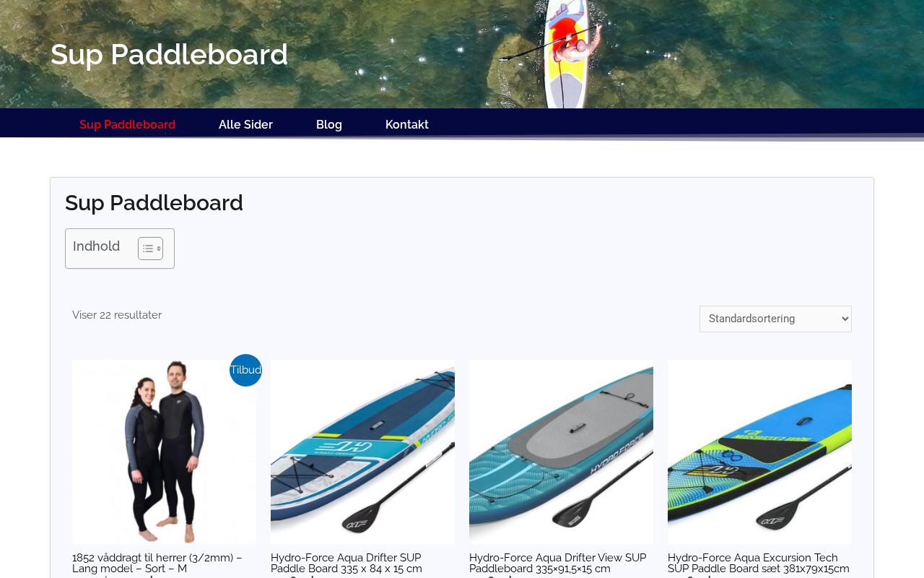The height and width of the screenshot is (578, 924).
Task: Click the Tilbud sale badge
Action: pyautogui.click(x=245, y=370)
